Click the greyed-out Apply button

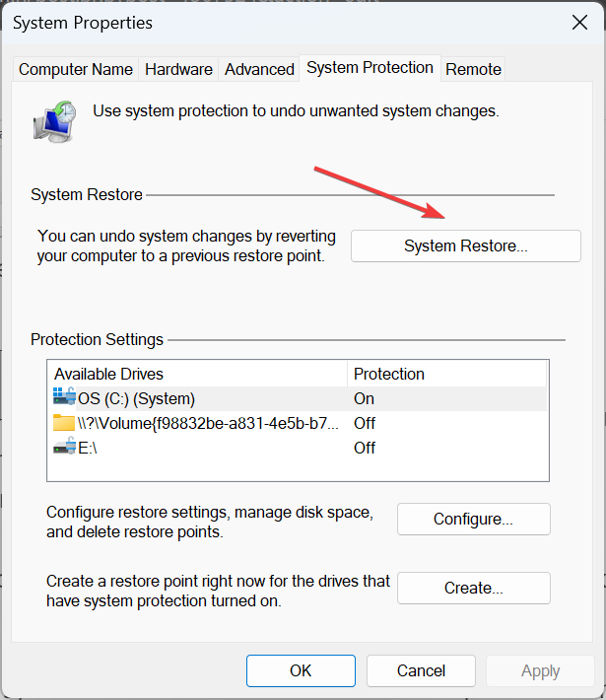[x=540, y=670]
